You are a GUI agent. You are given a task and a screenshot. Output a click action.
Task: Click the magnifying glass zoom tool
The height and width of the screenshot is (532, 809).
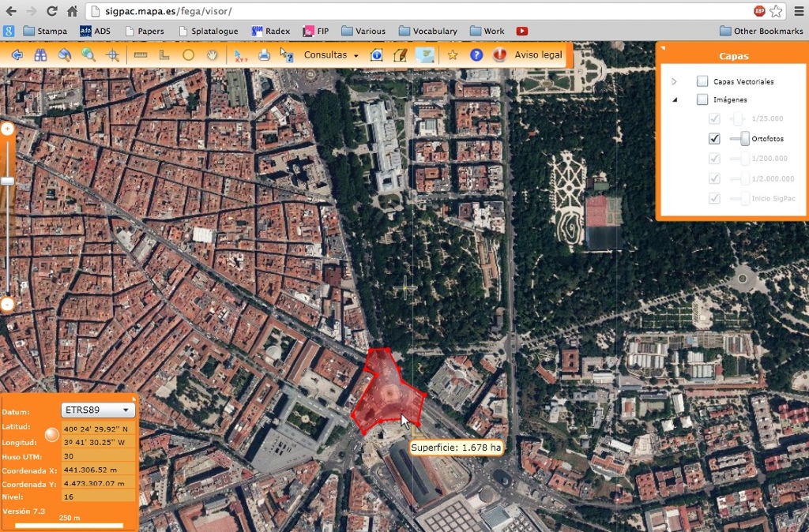tap(88, 55)
